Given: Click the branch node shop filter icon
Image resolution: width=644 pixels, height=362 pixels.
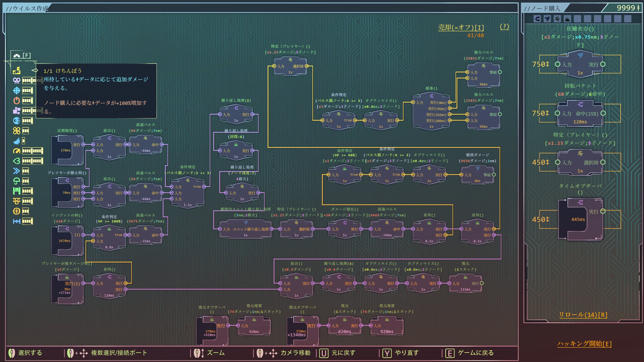Looking at the screenshot, I should coord(537,19).
